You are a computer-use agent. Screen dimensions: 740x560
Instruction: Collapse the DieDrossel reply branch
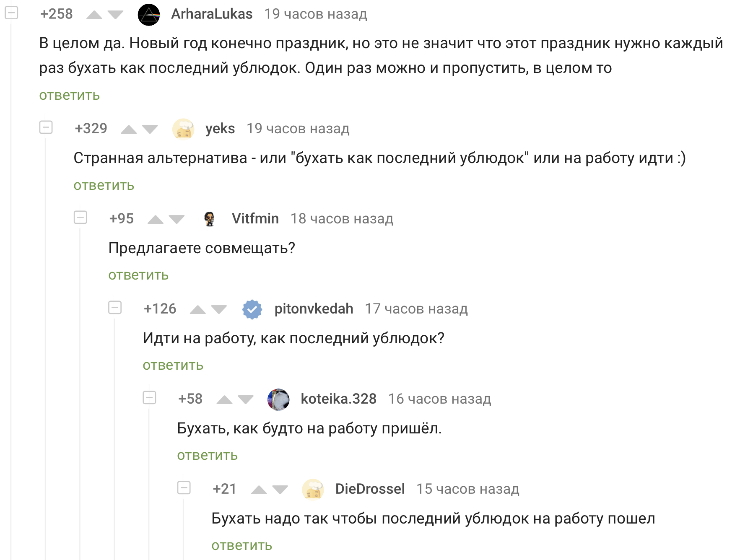point(184,487)
